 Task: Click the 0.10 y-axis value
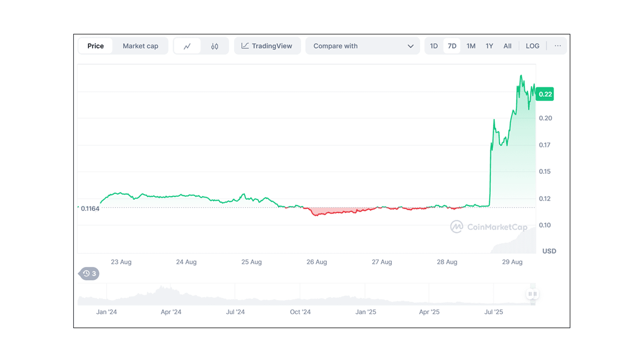pyautogui.click(x=545, y=225)
